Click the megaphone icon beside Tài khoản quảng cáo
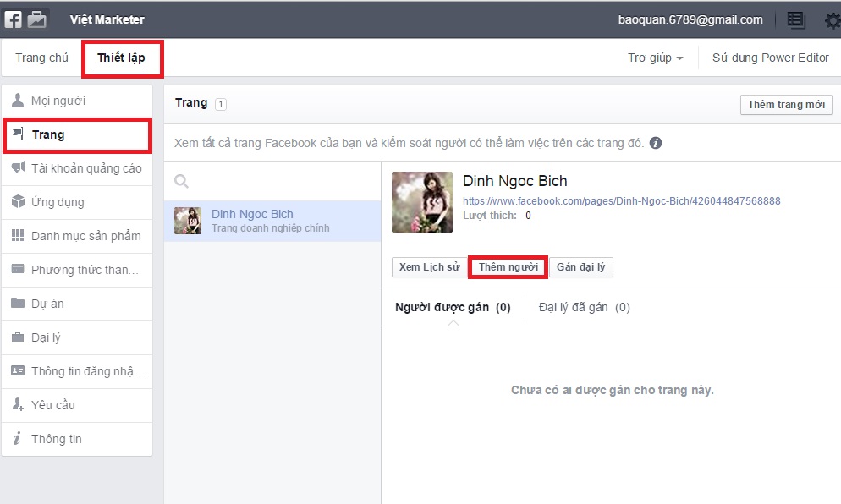The height and width of the screenshot is (504, 841). pyautogui.click(x=19, y=167)
